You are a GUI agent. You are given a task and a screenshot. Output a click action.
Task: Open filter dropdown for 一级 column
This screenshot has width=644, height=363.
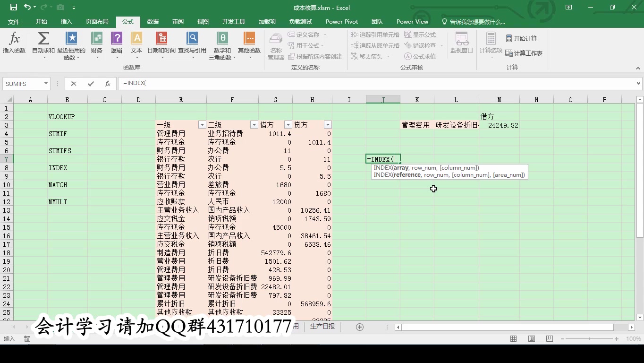202,125
